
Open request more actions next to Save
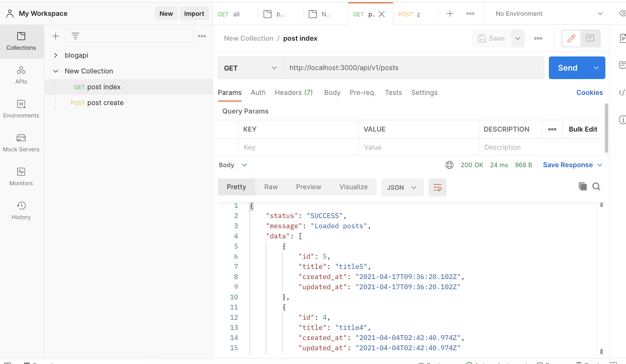(x=538, y=38)
